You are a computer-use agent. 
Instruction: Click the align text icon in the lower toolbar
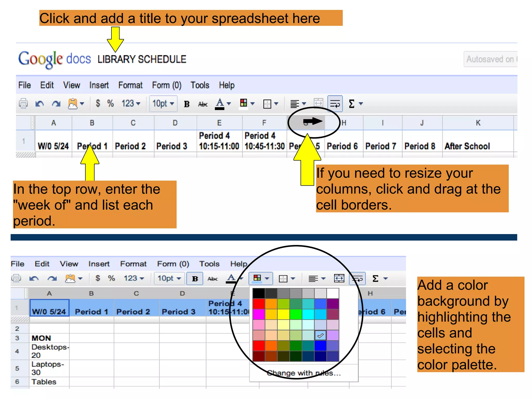(313, 279)
